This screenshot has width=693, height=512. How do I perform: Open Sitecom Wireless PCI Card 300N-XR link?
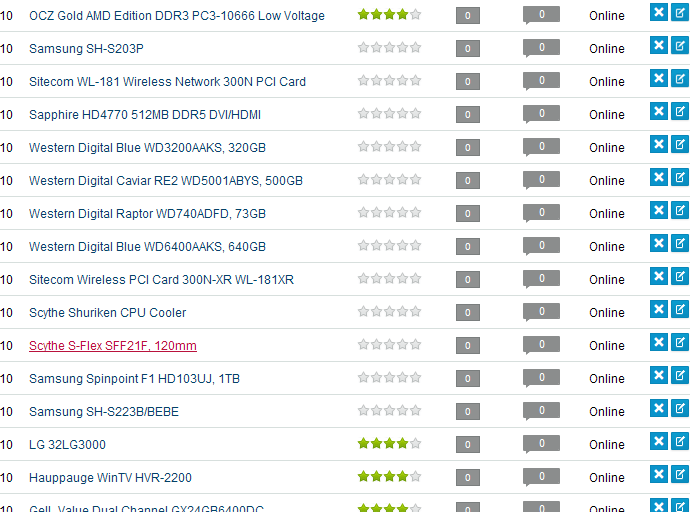click(161, 280)
